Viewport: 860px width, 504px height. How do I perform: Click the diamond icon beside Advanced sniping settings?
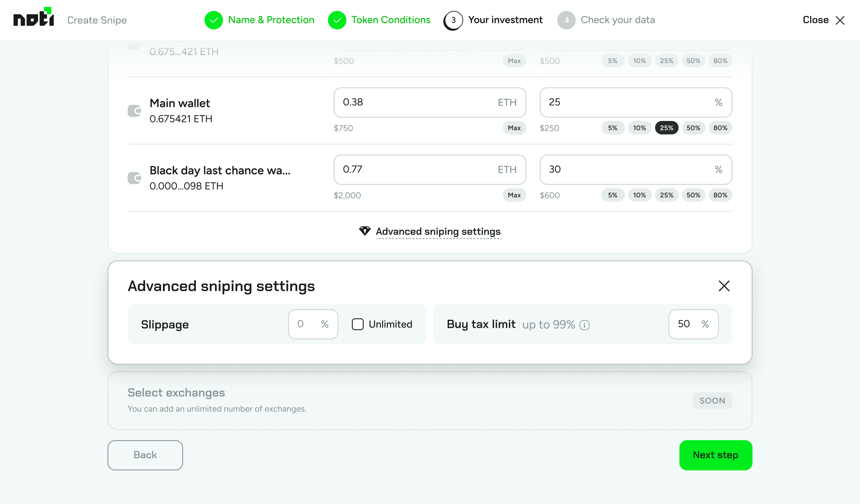[364, 231]
